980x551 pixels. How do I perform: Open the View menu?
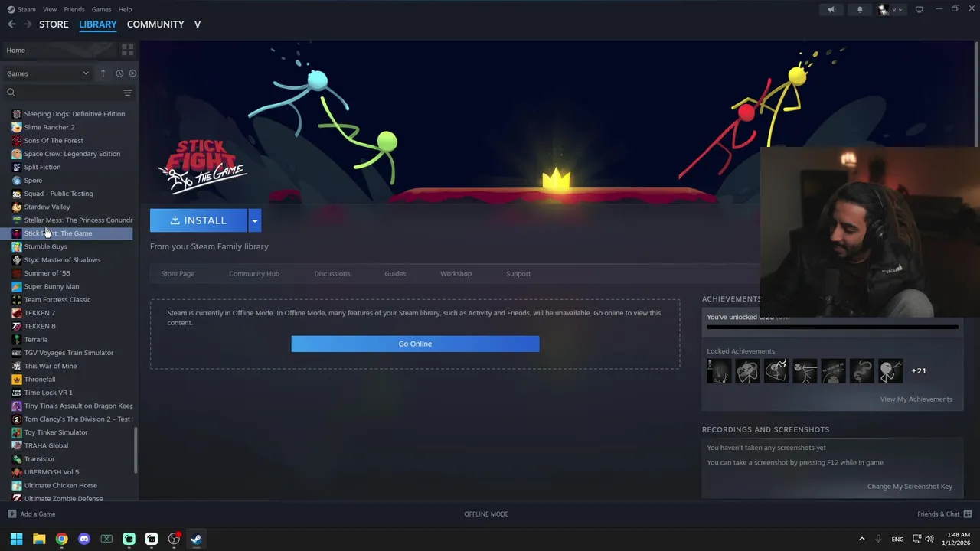50,9
